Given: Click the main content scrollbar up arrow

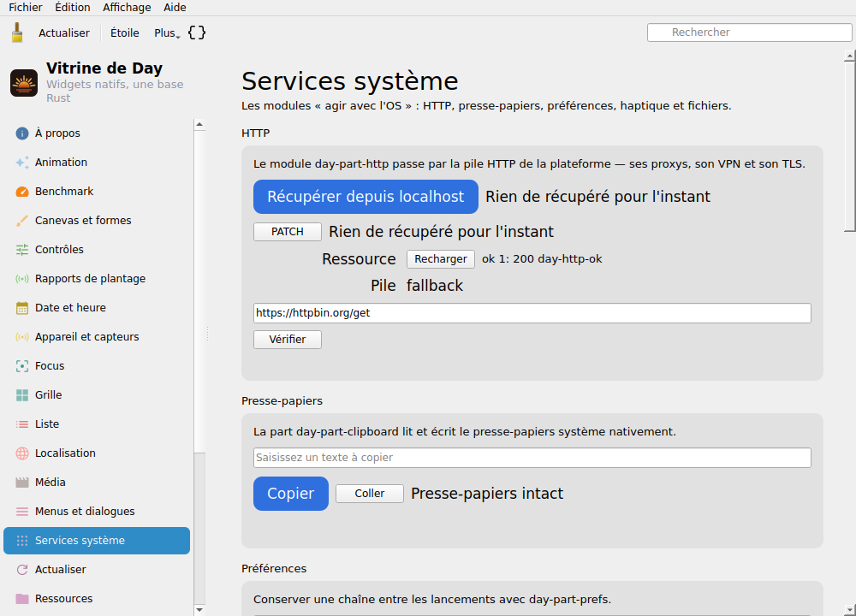Looking at the screenshot, I should [x=850, y=56].
